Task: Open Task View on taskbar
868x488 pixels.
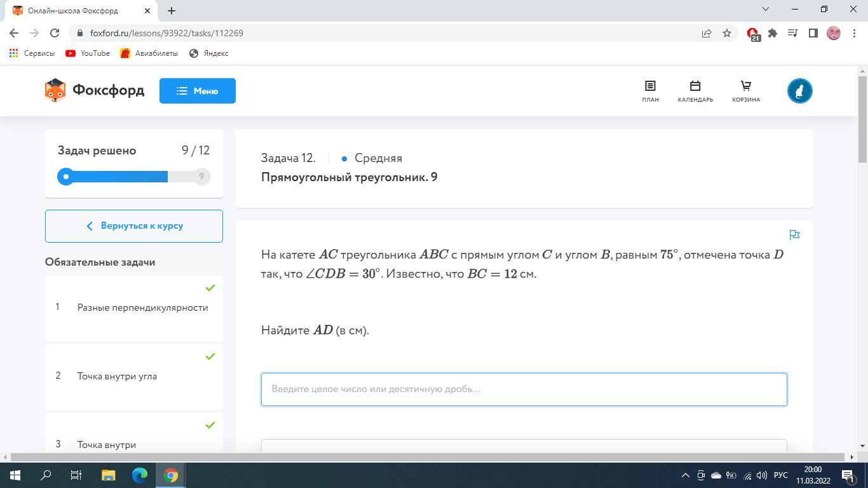Action: click(x=76, y=475)
